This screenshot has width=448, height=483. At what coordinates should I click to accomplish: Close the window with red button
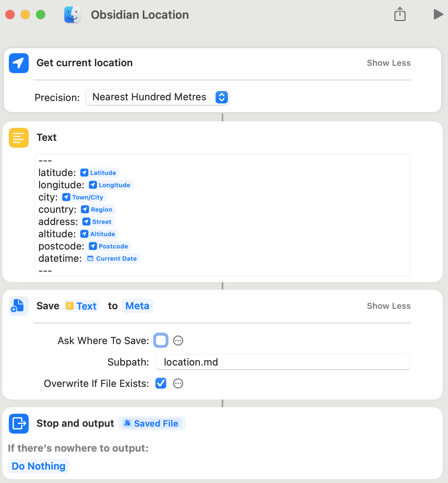(10, 15)
